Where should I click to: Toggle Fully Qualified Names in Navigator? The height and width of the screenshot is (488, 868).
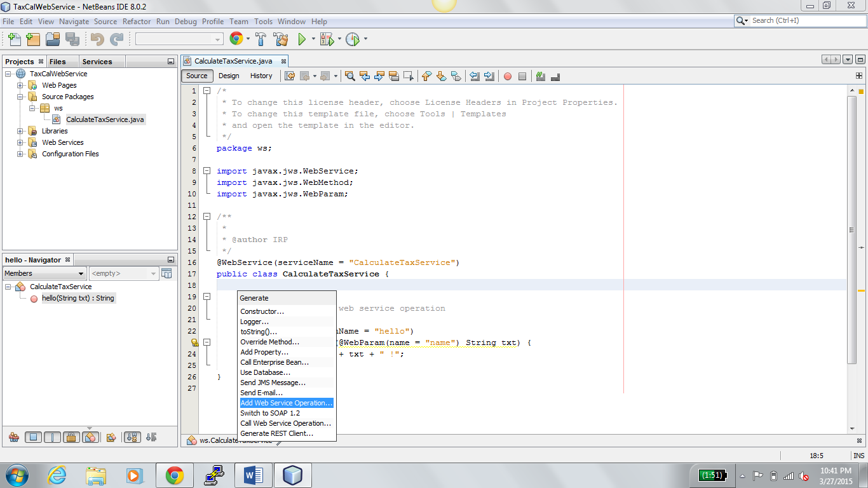pos(111,437)
